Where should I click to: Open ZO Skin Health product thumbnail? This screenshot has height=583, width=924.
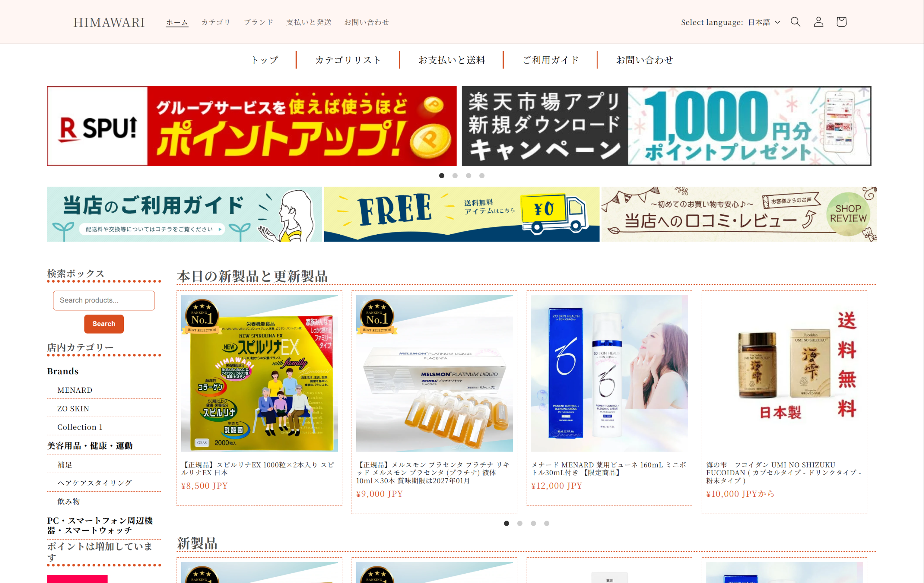point(609,373)
